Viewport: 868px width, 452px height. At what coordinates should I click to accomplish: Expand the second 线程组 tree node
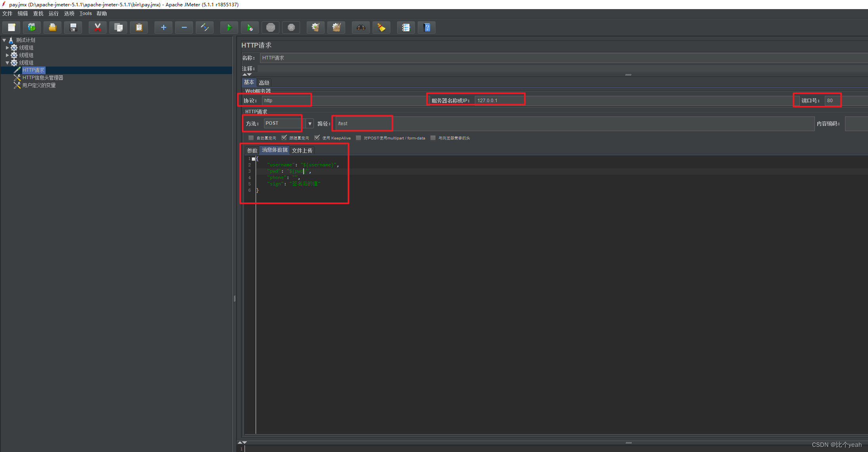(x=7, y=55)
